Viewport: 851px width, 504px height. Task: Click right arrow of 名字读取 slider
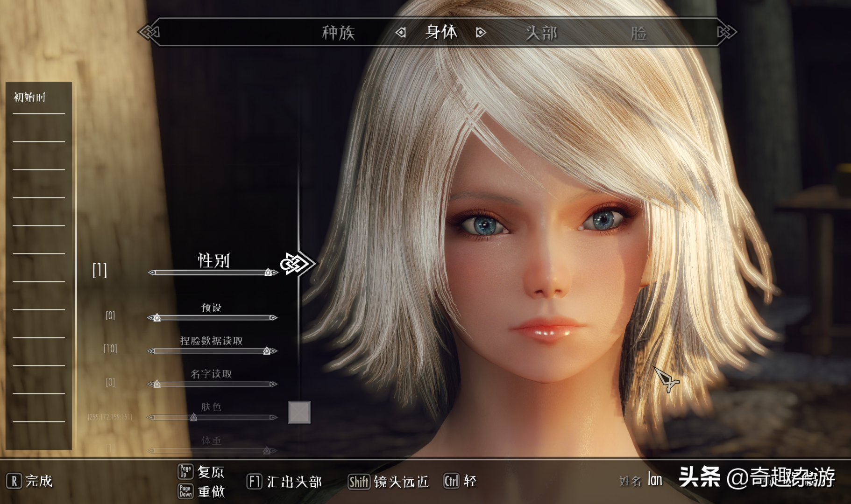point(274,384)
